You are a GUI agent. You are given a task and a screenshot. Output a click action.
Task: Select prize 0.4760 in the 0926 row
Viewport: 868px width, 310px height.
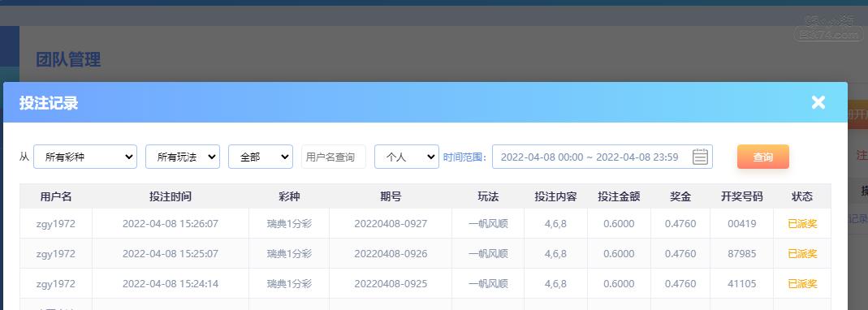[680, 254]
